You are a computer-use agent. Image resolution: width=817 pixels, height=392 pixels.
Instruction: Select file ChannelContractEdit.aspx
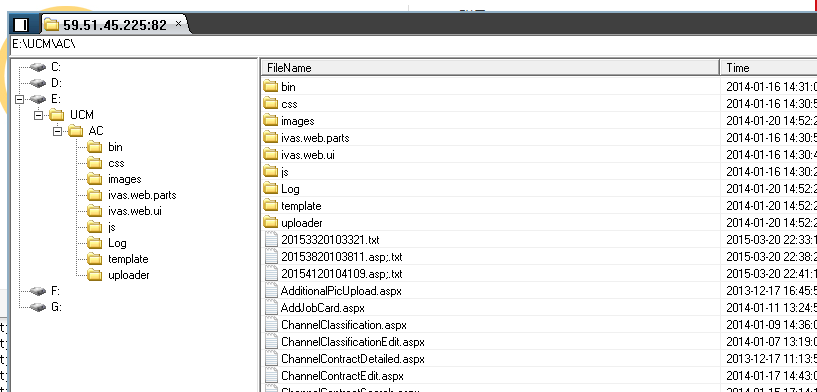click(x=342, y=376)
